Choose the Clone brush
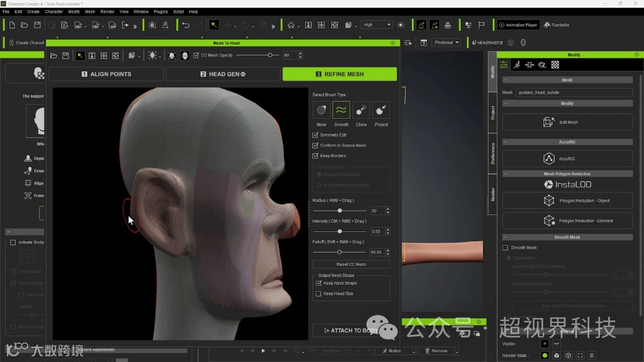The height and width of the screenshot is (362, 644). coord(361,110)
